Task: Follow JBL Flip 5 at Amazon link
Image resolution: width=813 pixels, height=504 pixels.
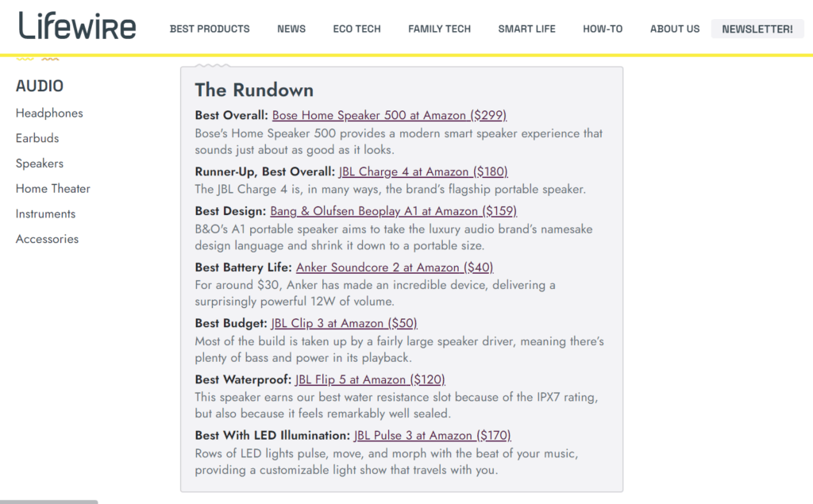Action: point(370,379)
